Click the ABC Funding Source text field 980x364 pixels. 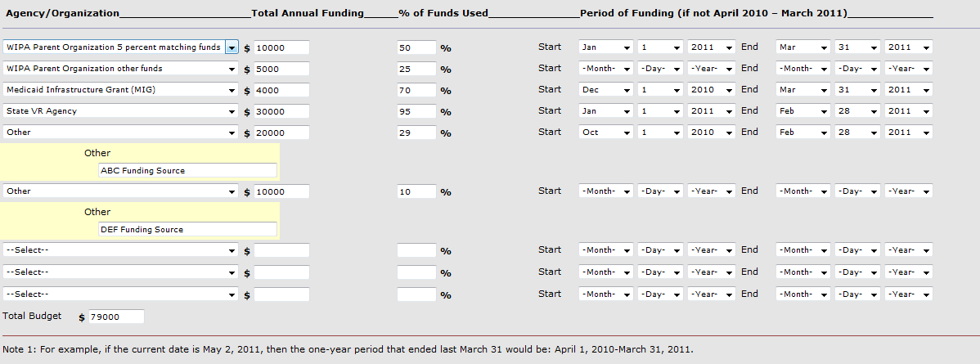pos(187,171)
